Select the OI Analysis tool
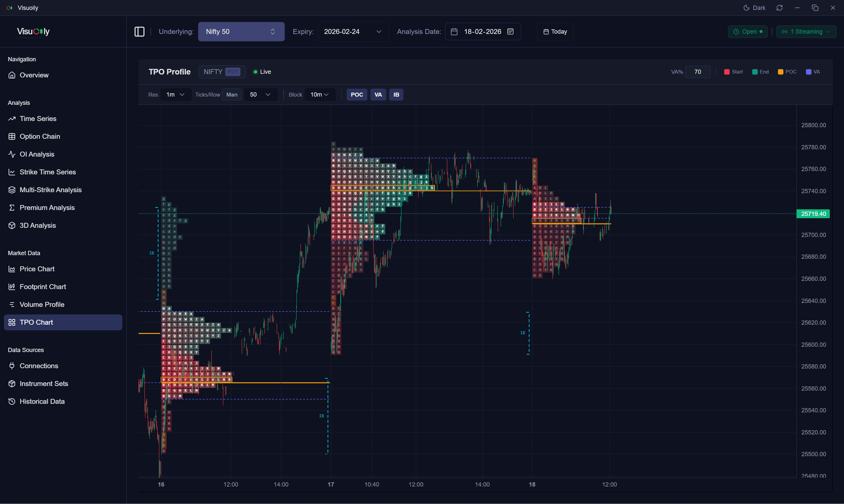 click(37, 154)
